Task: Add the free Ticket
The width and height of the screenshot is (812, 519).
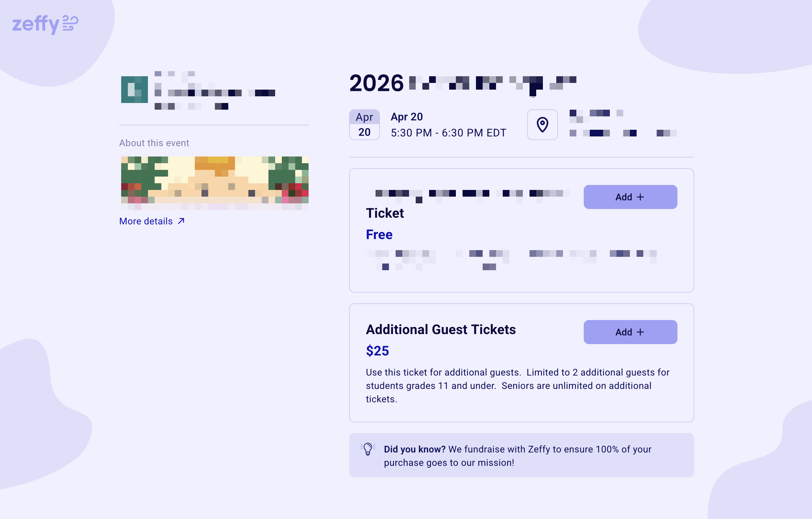Action: pos(630,197)
